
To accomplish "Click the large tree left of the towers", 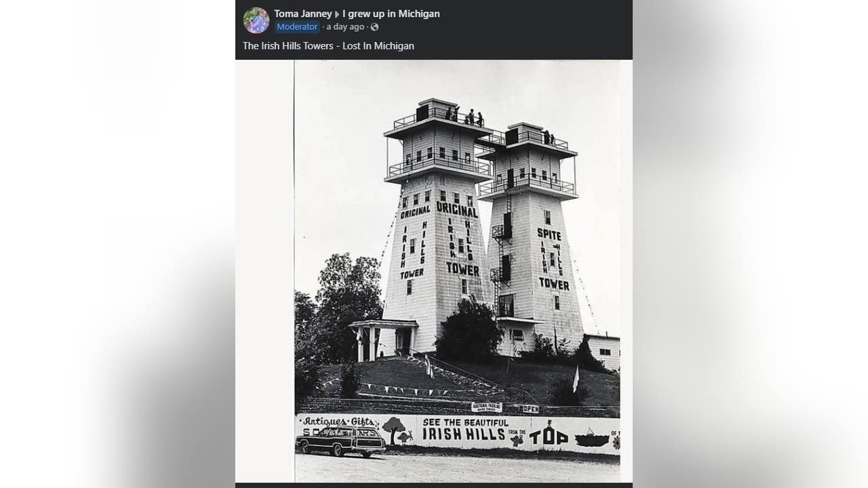I will tap(346, 305).
